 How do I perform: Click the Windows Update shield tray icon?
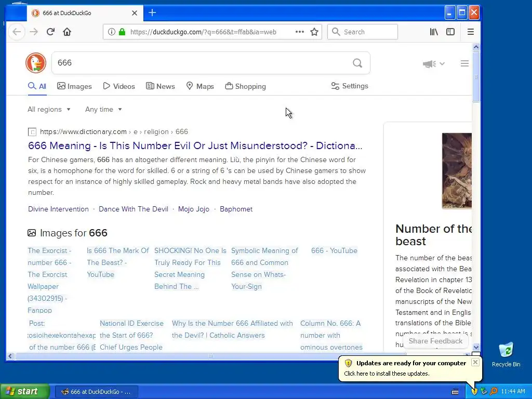click(x=474, y=391)
